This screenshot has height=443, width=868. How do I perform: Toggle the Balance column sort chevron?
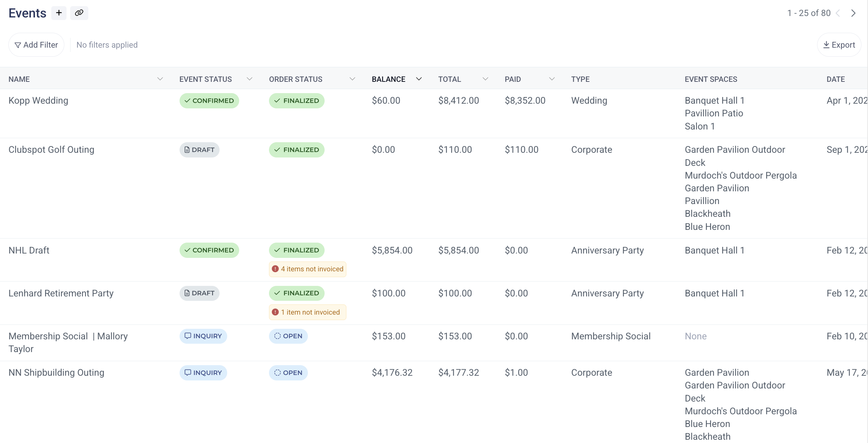tap(419, 79)
